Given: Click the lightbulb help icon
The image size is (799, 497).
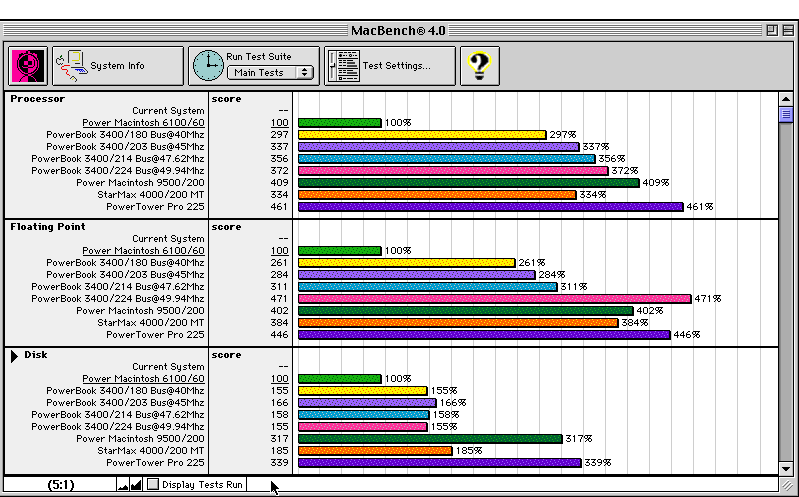Looking at the screenshot, I should click(x=480, y=66).
